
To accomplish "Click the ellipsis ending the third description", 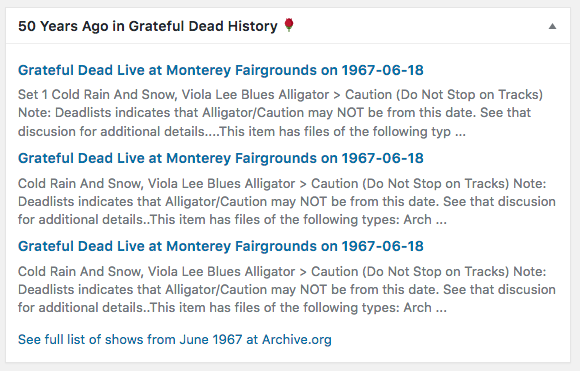I will point(441,308).
